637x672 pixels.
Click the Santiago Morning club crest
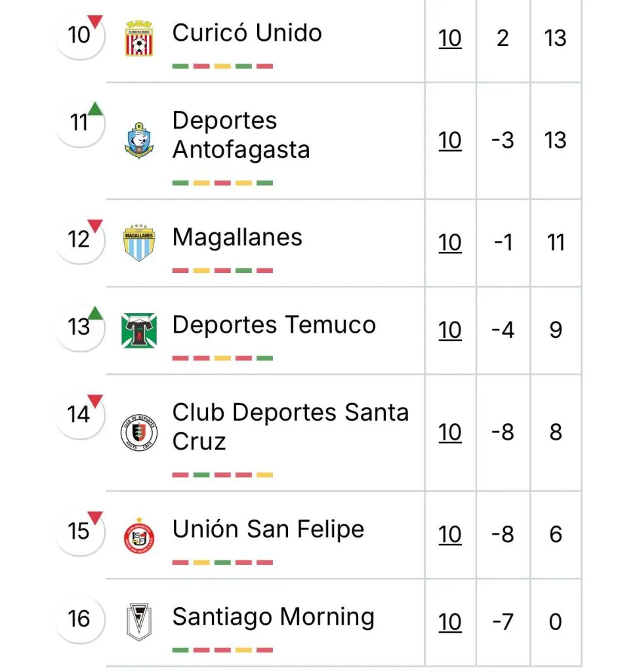[139, 621]
